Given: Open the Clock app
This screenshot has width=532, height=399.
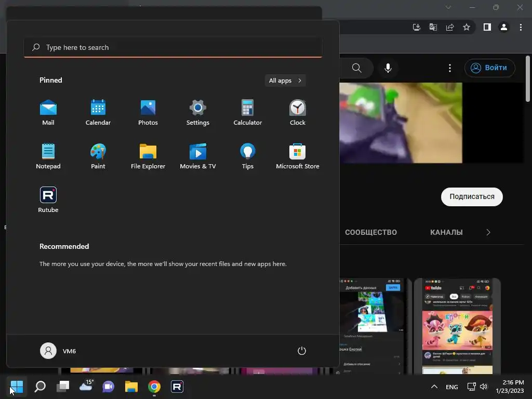Looking at the screenshot, I should point(298,113).
